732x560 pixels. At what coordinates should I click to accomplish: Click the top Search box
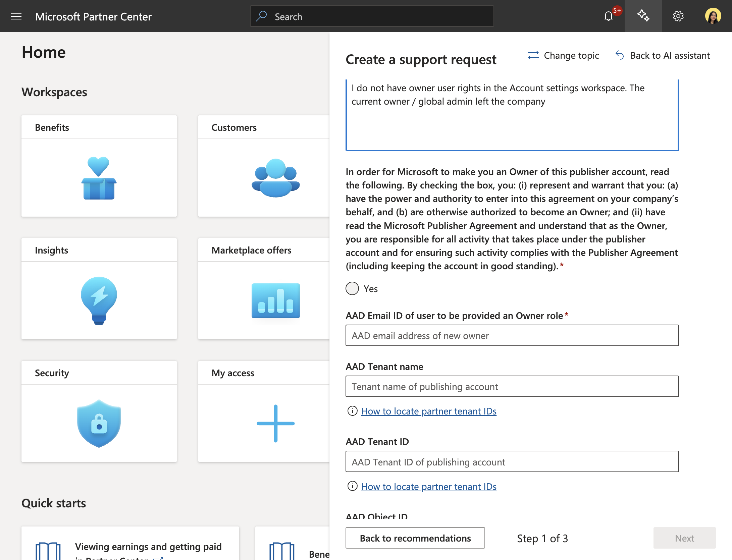[372, 16]
